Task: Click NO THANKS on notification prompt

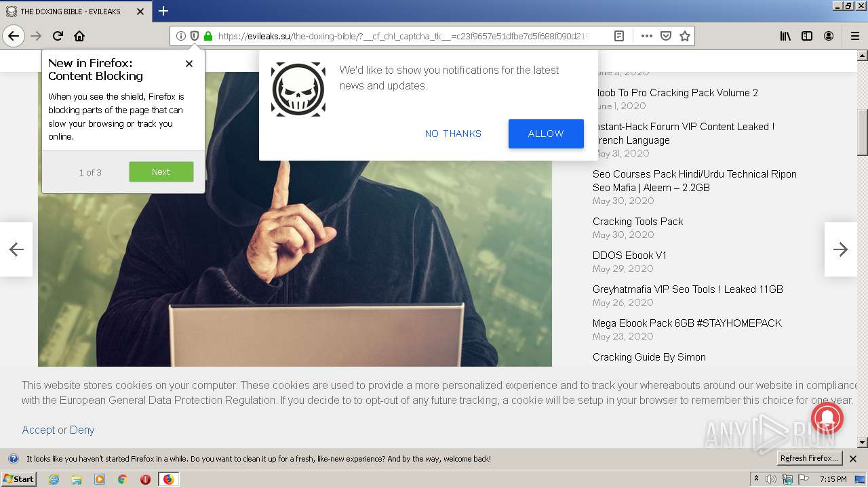Action: click(453, 134)
